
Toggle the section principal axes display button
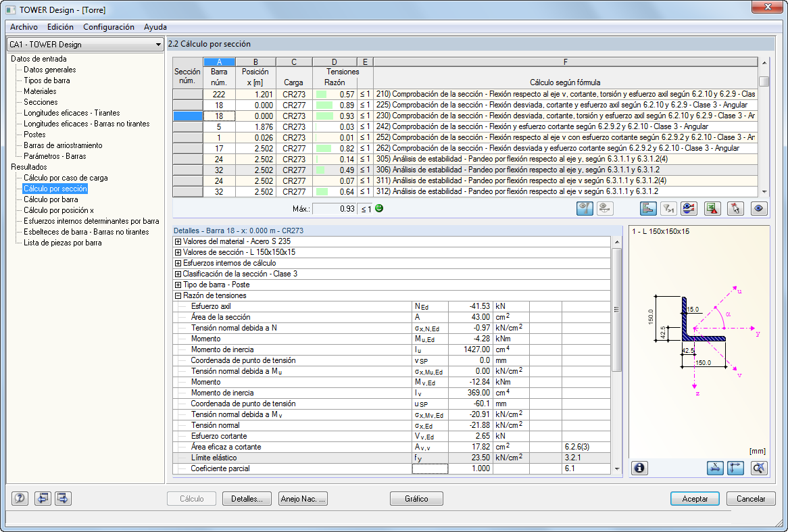pyautogui.click(x=735, y=468)
